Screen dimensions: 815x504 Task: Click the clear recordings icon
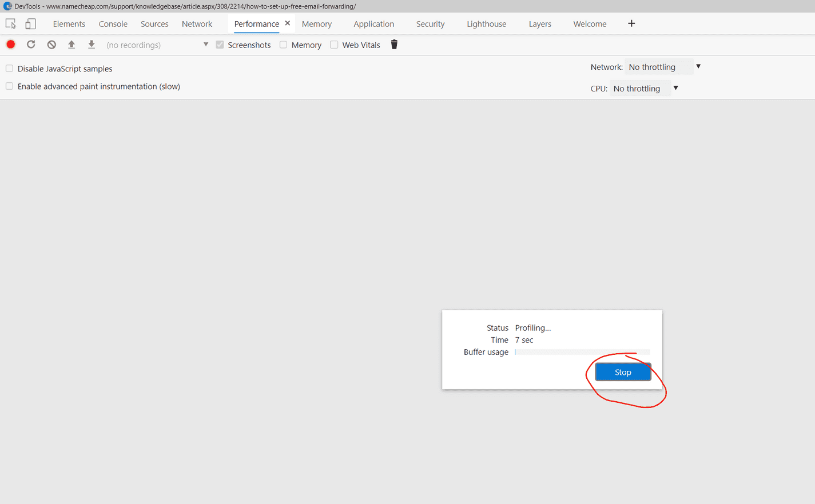[51, 44]
